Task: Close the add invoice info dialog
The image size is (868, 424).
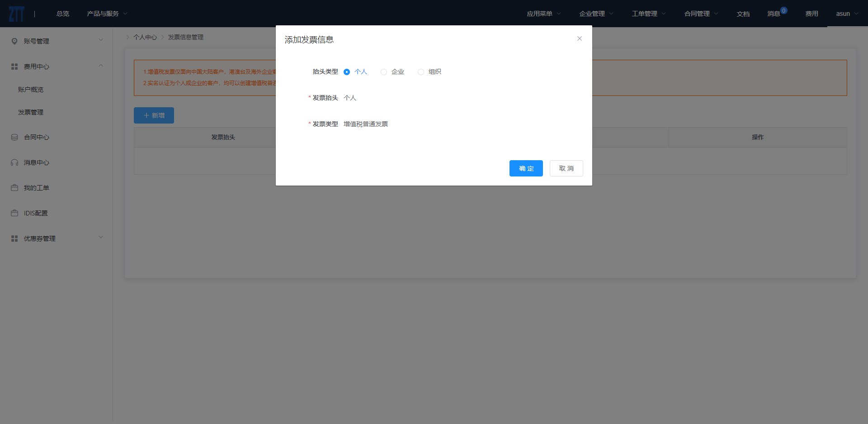Action: [579, 38]
